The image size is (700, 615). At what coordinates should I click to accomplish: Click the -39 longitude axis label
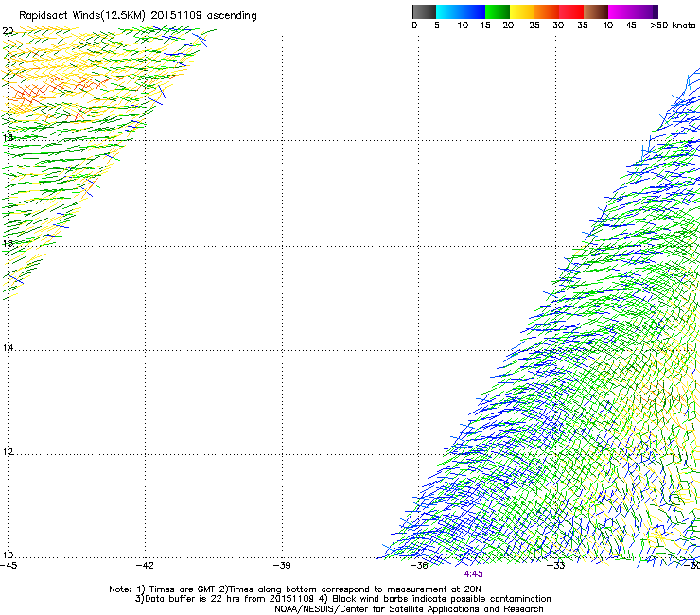click(282, 566)
